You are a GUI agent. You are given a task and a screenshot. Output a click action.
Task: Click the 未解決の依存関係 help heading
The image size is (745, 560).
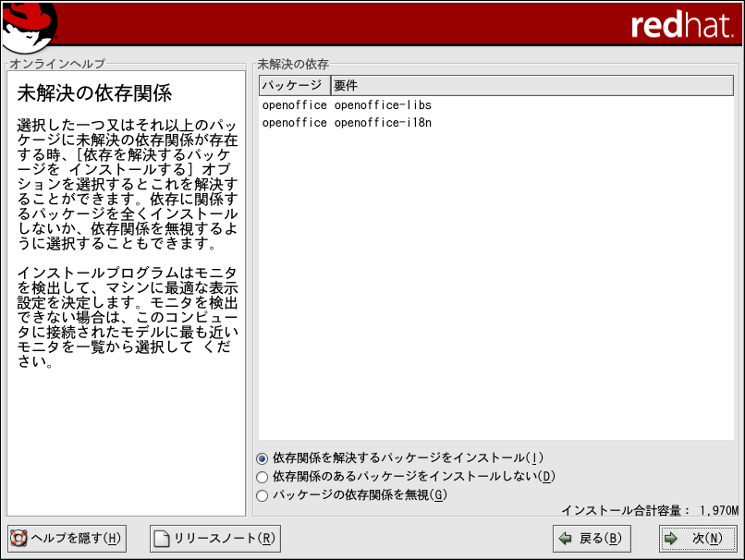coord(94,94)
